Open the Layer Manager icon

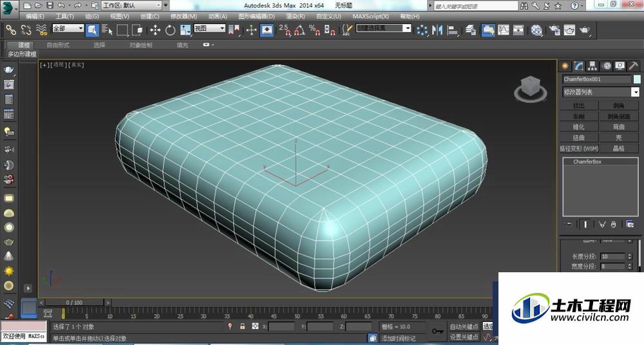[x=471, y=30]
